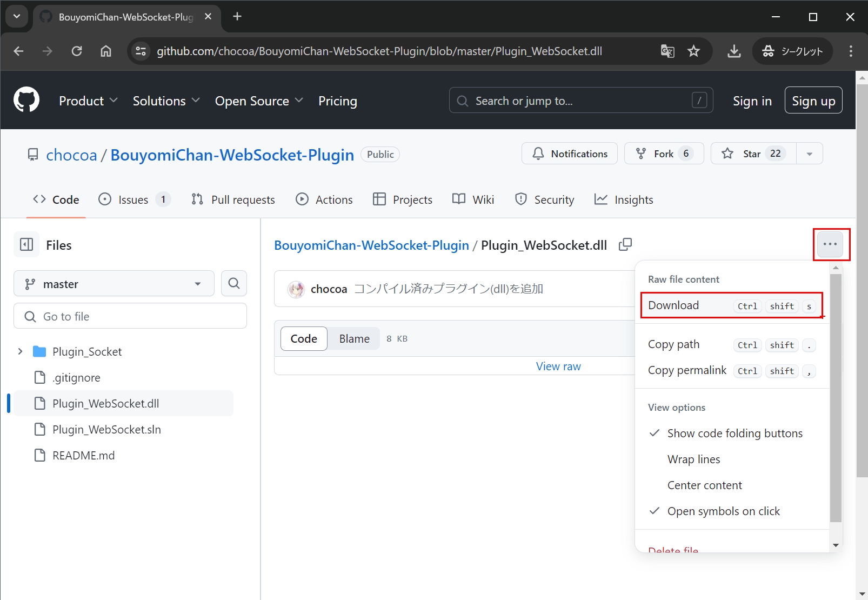Screen dimensions: 868x600
Task: Click the more file actions ellipsis button
Action: pyautogui.click(x=830, y=244)
